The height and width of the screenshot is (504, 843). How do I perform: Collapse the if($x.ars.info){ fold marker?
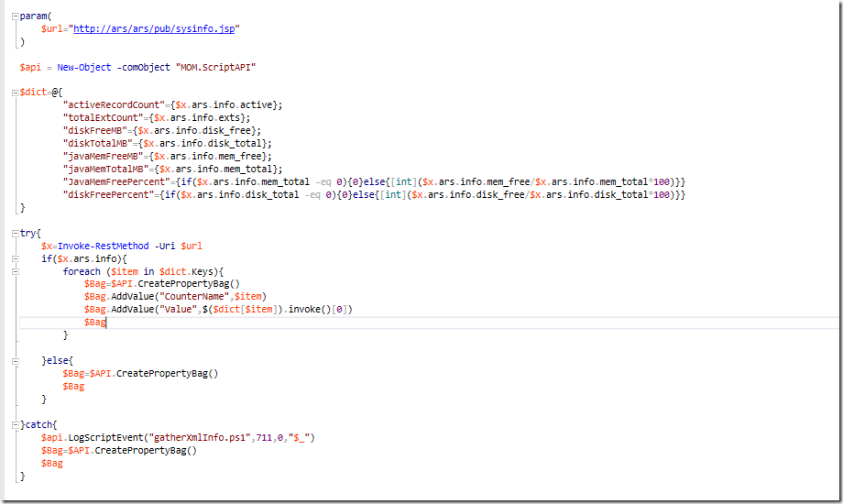(16, 258)
